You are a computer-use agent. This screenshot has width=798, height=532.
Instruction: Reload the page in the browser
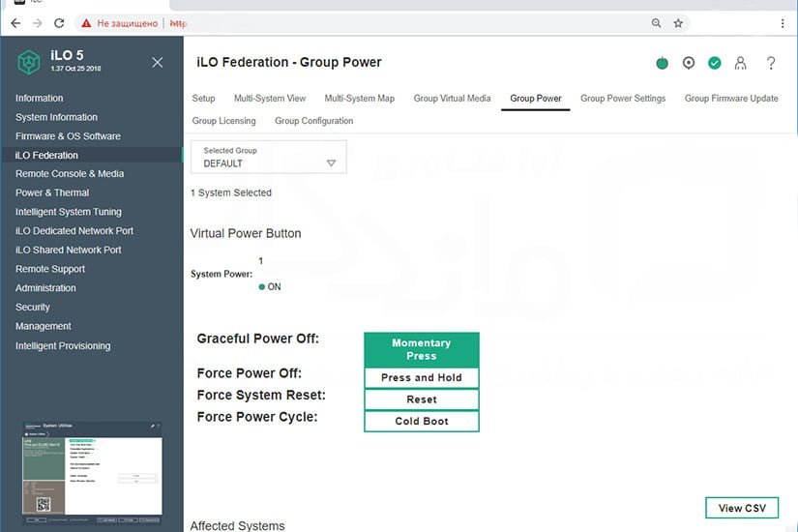(59, 23)
